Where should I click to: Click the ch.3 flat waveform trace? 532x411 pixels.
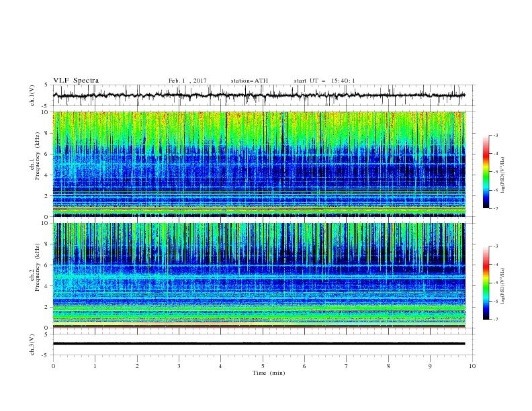[259, 344]
